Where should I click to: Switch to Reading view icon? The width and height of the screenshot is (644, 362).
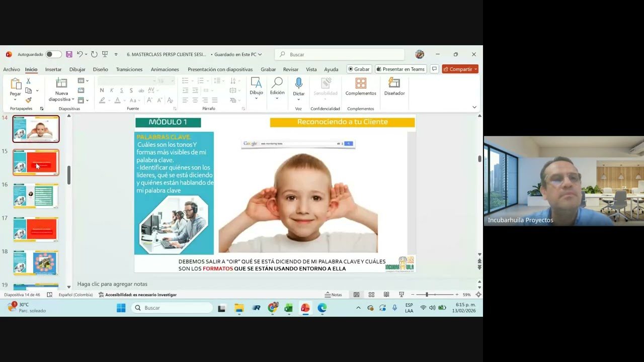tap(386, 295)
